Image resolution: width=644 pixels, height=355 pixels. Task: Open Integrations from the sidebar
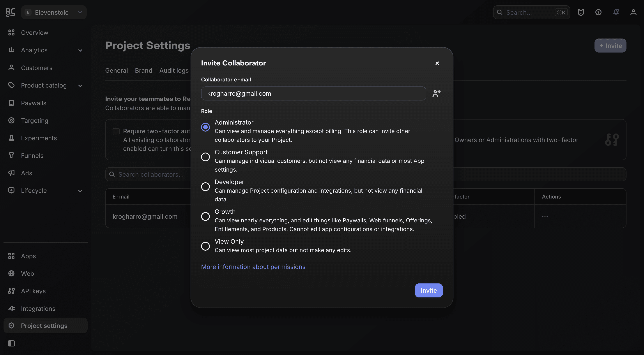click(x=46, y=309)
